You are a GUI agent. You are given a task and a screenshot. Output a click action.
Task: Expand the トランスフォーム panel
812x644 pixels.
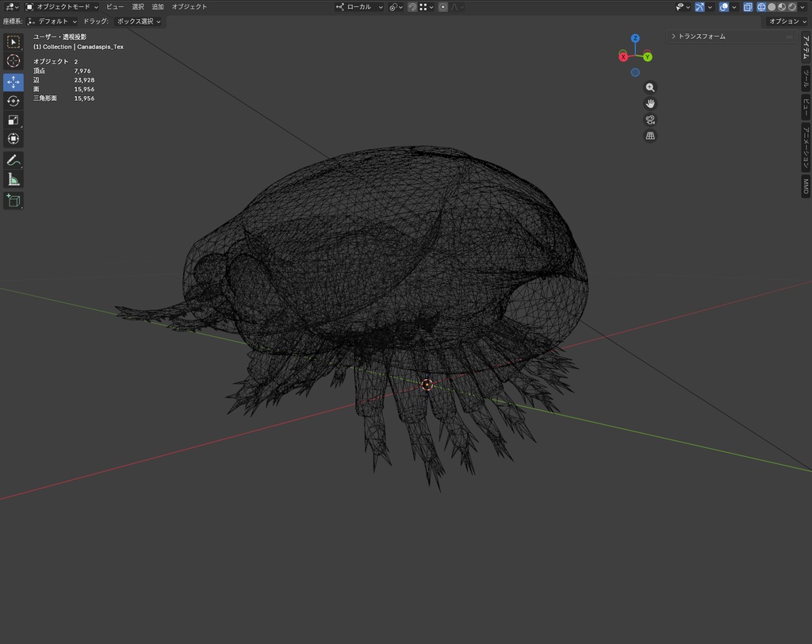click(x=730, y=36)
